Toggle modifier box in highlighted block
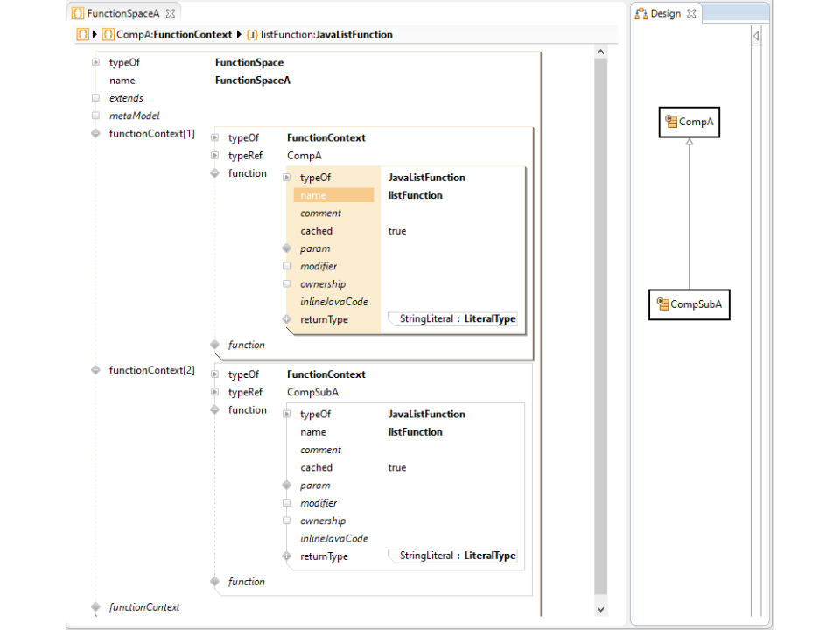 287,266
